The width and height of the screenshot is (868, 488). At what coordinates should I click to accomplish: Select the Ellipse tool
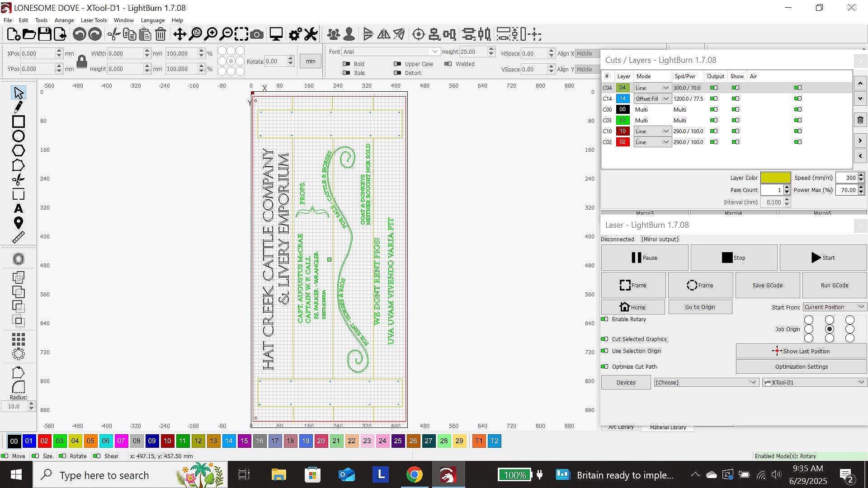pos(19,136)
